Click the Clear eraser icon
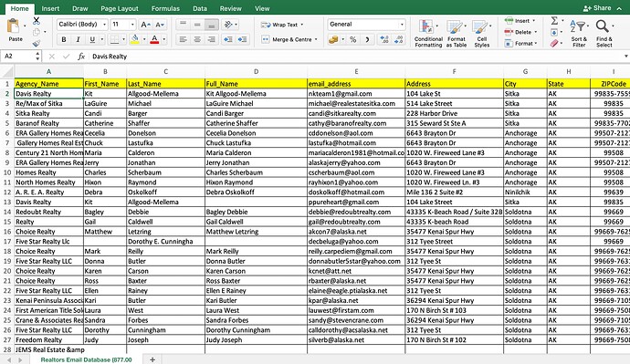The height and width of the screenshot is (364, 630). (554, 44)
